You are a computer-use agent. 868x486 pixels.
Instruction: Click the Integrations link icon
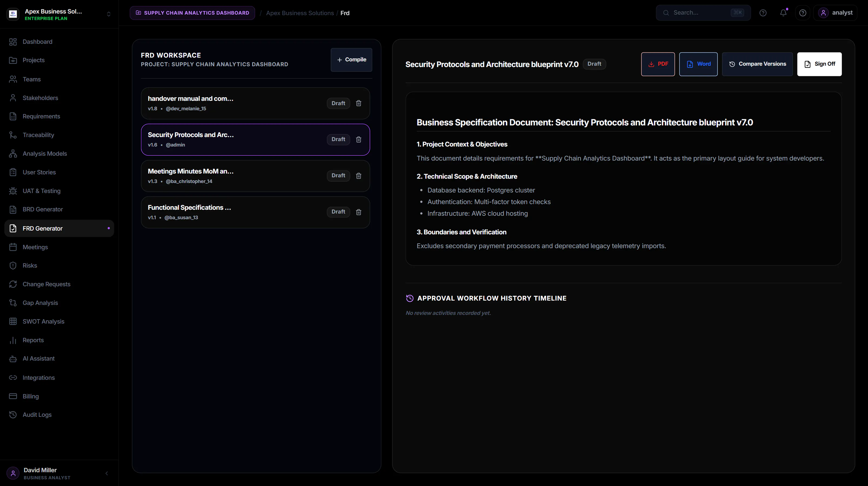(13, 378)
